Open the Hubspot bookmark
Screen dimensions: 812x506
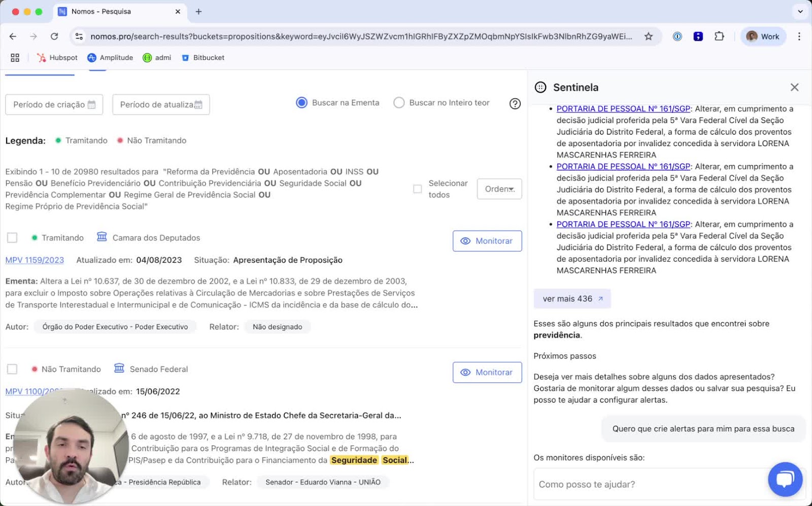pyautogui.click(x=57, y=58)
